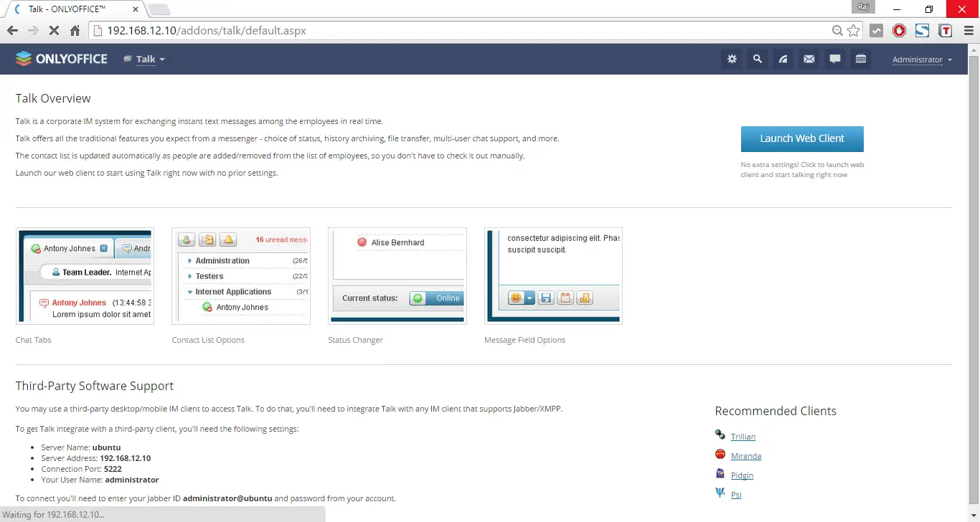Click the grey checkmark extension icon
Viewport: 980px width, 522px height.
coord(876,31)
